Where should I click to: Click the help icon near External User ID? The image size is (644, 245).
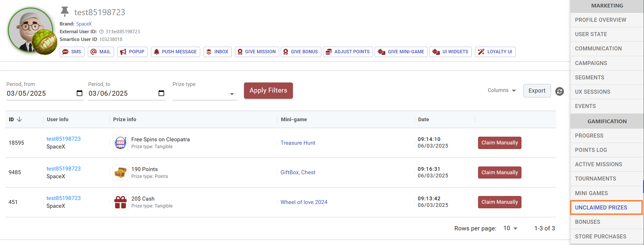(x=101, y=32)
